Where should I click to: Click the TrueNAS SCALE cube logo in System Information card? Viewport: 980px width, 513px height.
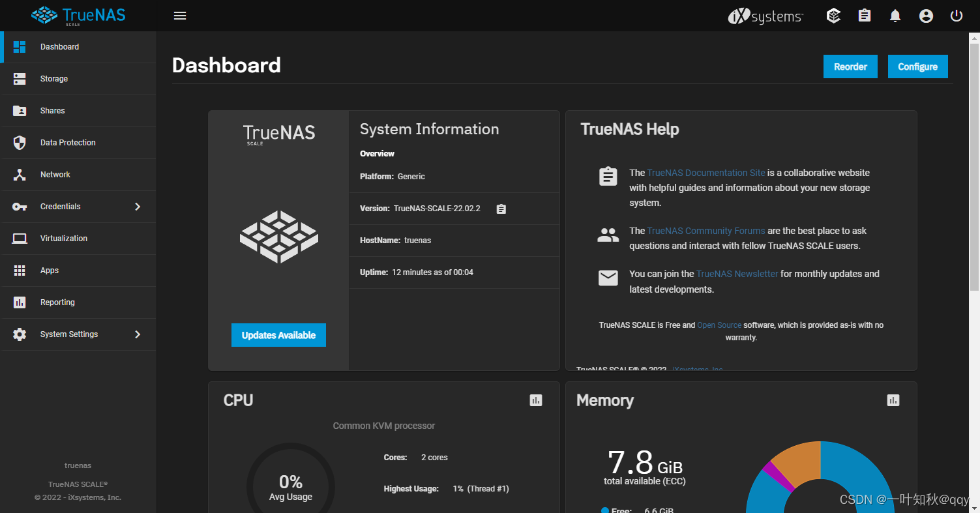(x=279, y=237)
